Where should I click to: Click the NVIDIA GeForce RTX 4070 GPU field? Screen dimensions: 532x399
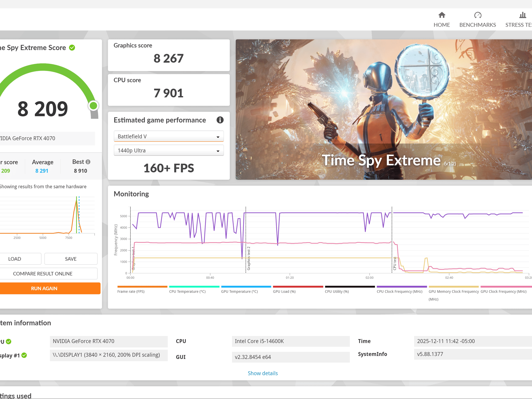point(109,341)
